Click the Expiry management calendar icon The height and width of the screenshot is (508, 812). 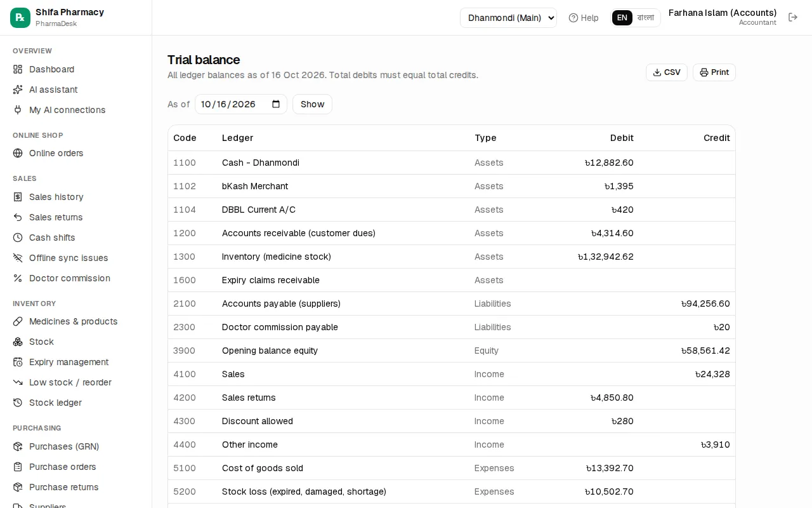18,362
